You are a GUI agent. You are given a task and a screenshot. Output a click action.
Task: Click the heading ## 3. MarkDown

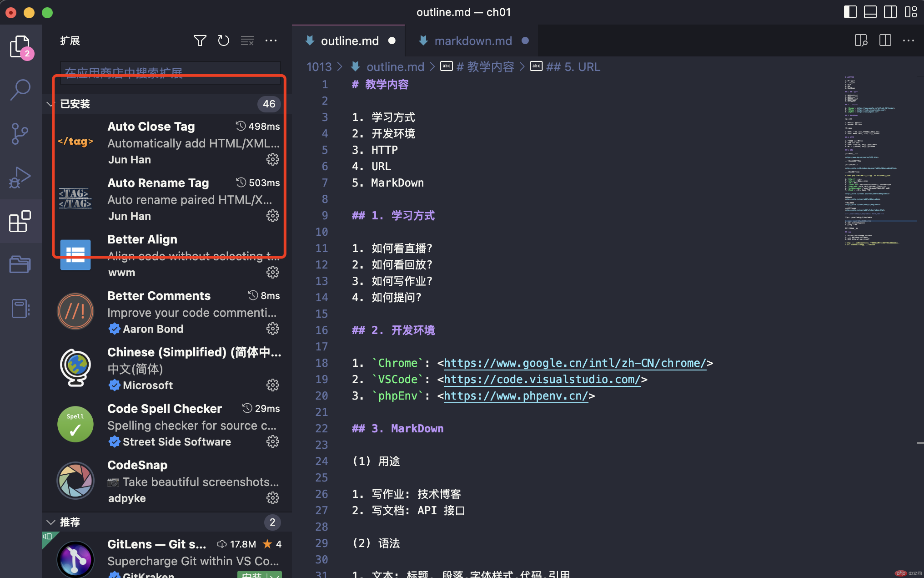(x=397, y=428)
